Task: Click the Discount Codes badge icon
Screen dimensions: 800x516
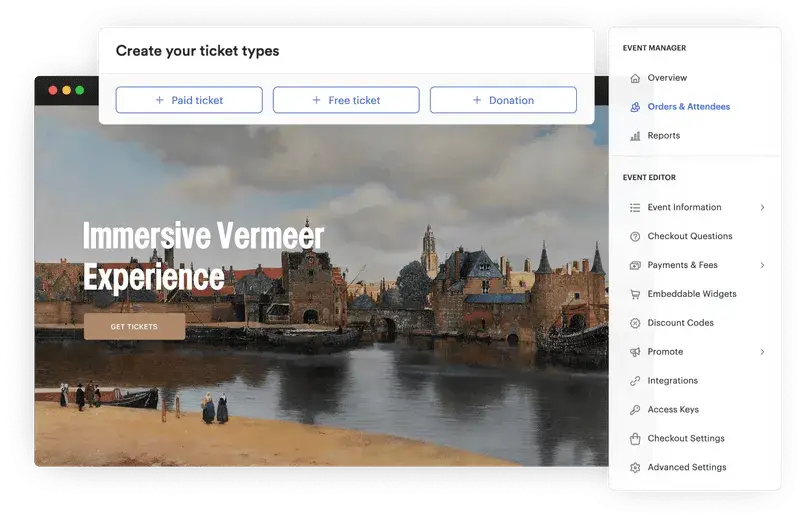Action: coord(635,323)
